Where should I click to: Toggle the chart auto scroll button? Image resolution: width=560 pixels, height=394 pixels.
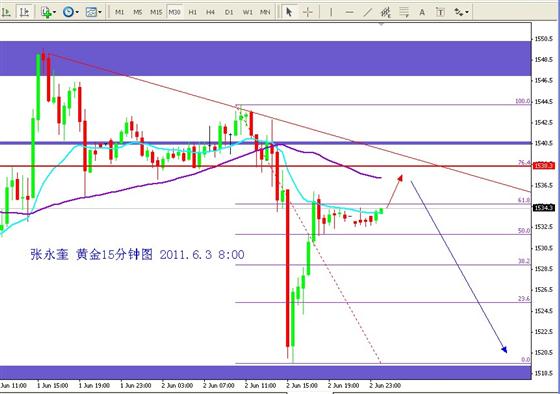6,12
